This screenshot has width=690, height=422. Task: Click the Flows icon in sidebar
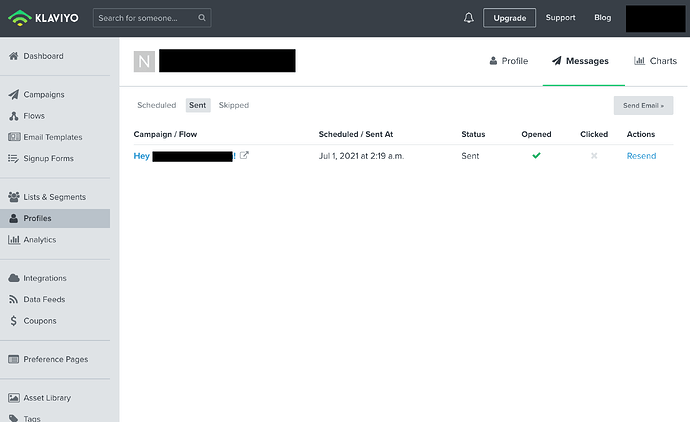(14, 116)
